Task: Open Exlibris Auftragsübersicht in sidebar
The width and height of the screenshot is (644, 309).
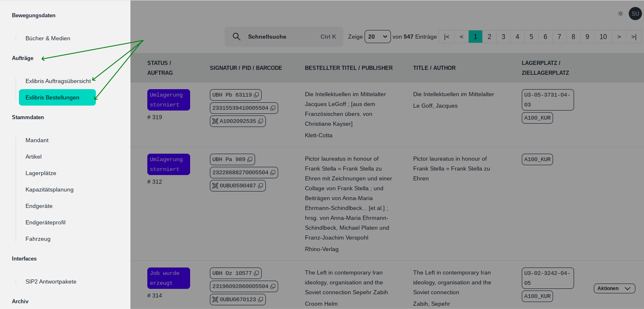Action: (x=58, y=81)
